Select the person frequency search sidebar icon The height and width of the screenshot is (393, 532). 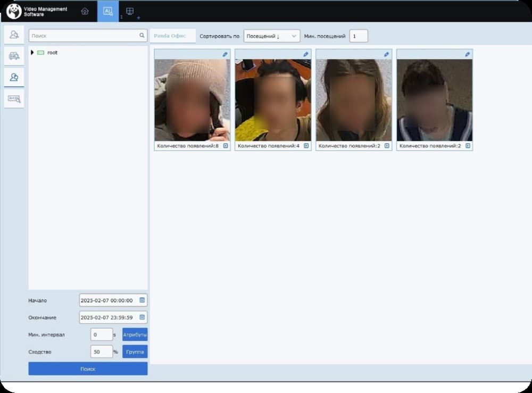14,77
